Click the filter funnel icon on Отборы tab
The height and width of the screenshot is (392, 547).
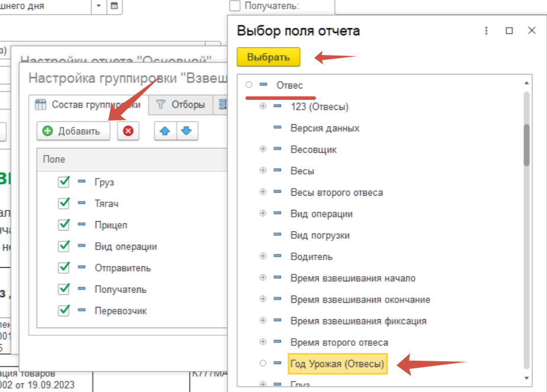pyautogui.click(x=160, y=105)
